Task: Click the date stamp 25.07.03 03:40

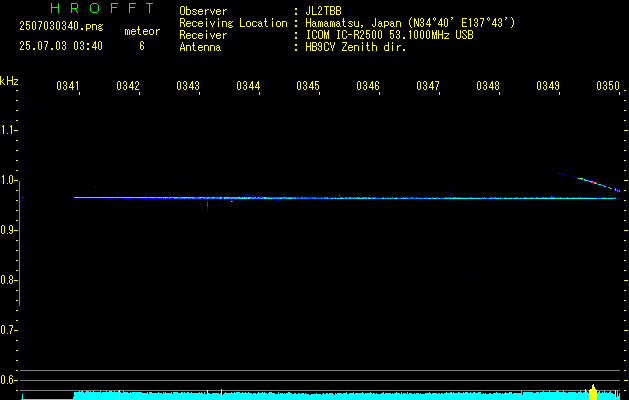Action: point(61,46)
